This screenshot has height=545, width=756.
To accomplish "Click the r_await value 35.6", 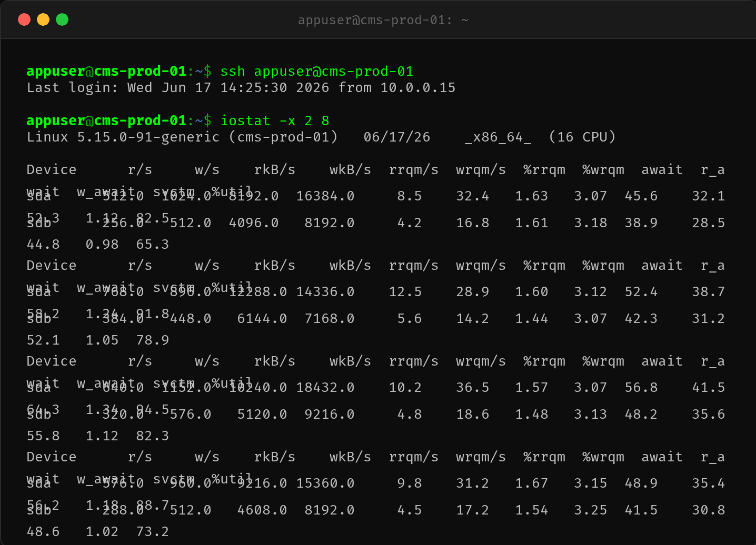I will pyautogui.click(x=709, y=414).
